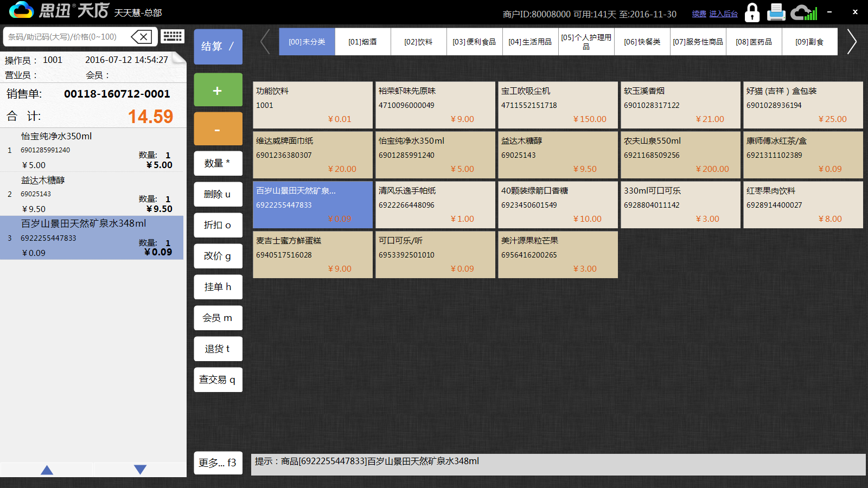Click the 改价 g change price button
The width and height of the screenshot is (868, 488).
coord(218,256)
